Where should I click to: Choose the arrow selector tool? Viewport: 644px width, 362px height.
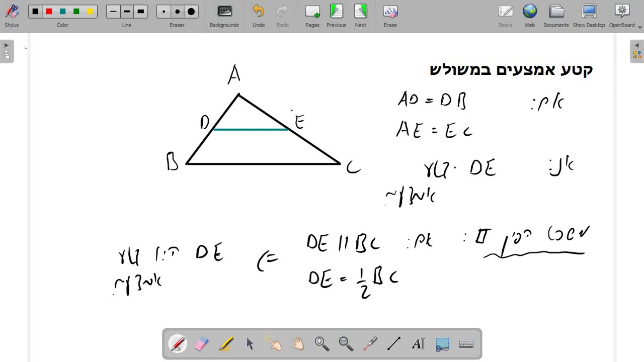click(250, 344)
